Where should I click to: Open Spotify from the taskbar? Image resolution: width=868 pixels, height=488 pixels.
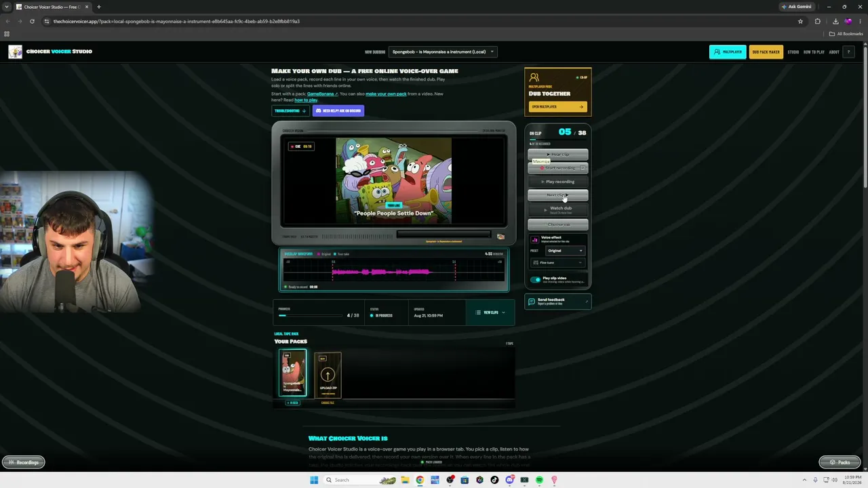pos(539,480)
